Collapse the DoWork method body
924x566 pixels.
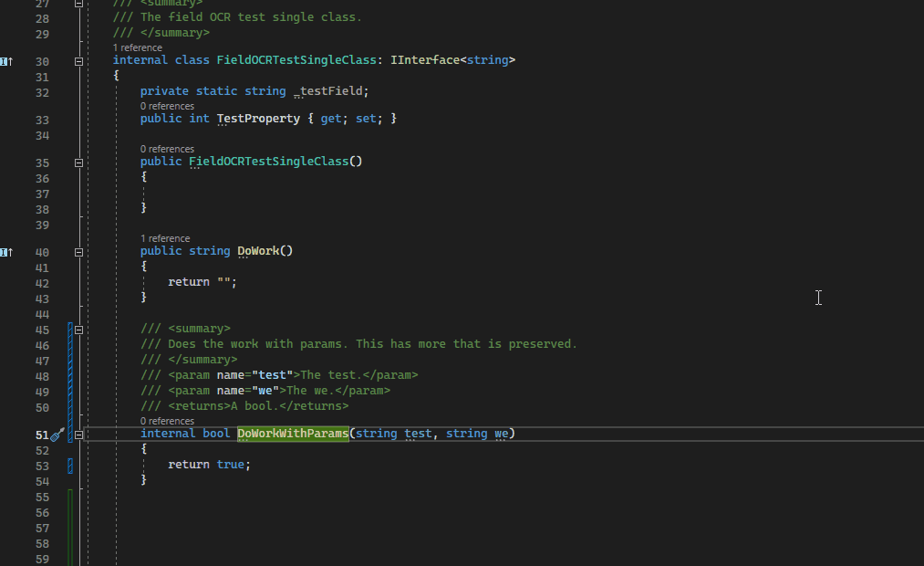(78, 251)
